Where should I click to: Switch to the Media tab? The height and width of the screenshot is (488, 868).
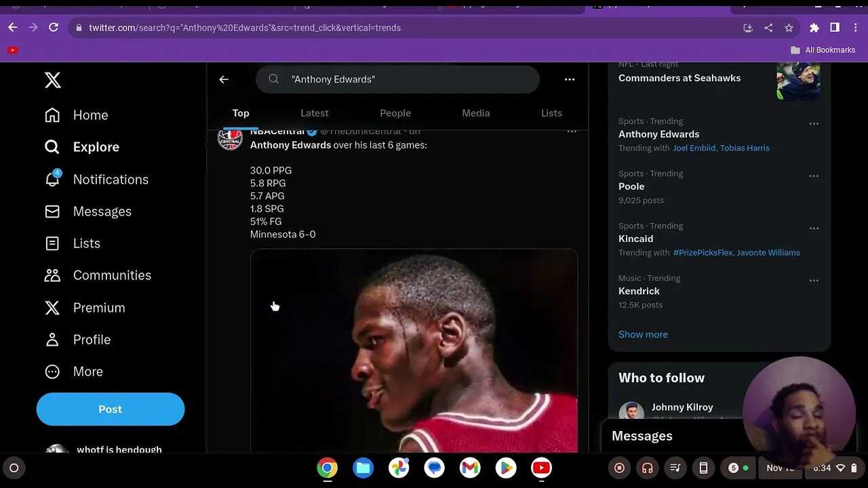(x=476, y=113)
